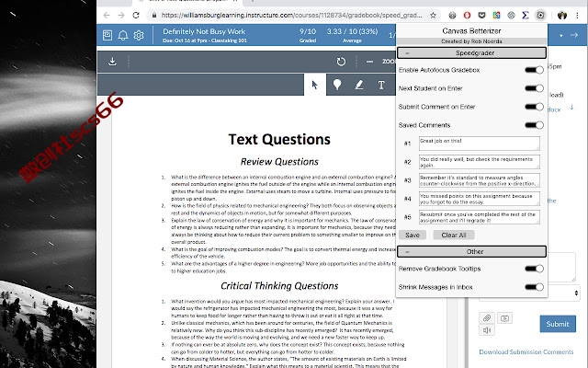Click the speech recognition speaker icon
This screenshot has width=588, height=368.
click(x=487, y=330)
